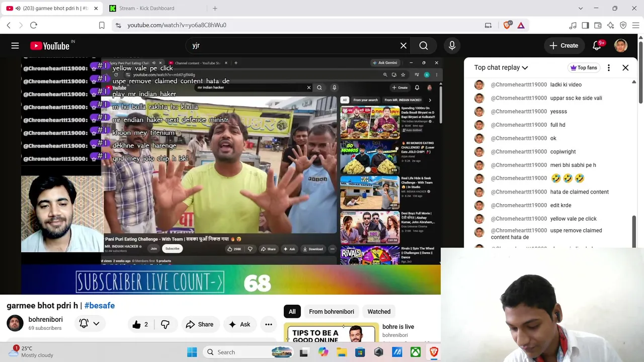644x362 pixels.
Task: Close the garmee bhot pdri h tab
Action: (x=96, y=8)
